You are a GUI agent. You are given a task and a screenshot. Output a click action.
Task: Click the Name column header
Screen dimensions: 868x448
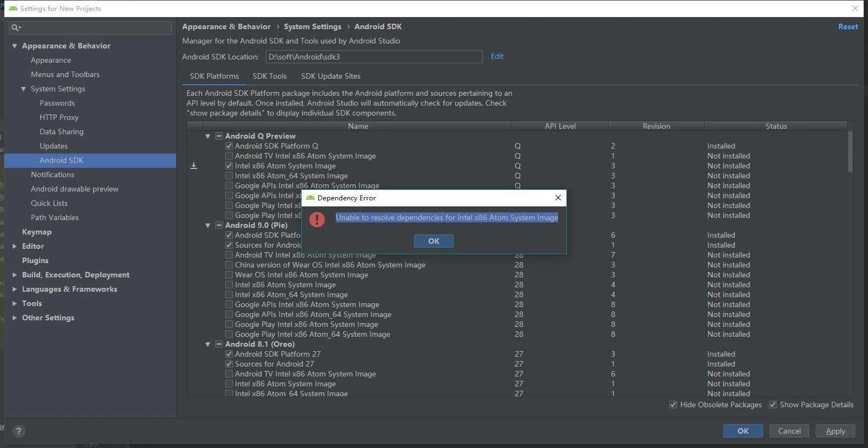[358, 126]
